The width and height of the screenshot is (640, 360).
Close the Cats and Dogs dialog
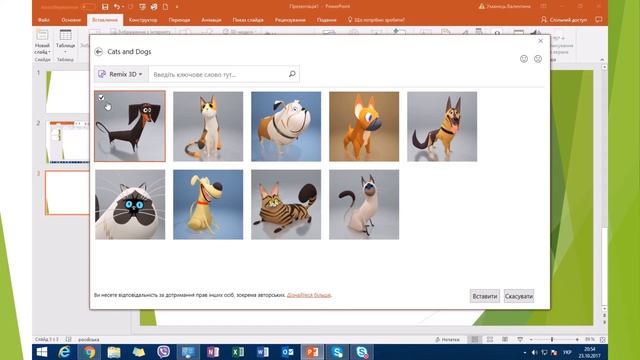(x=540, y=41)
